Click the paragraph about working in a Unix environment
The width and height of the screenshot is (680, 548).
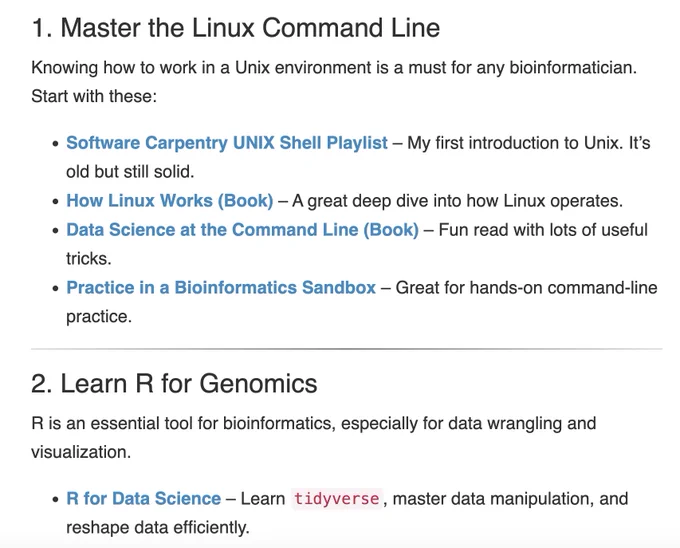point(334,82)
